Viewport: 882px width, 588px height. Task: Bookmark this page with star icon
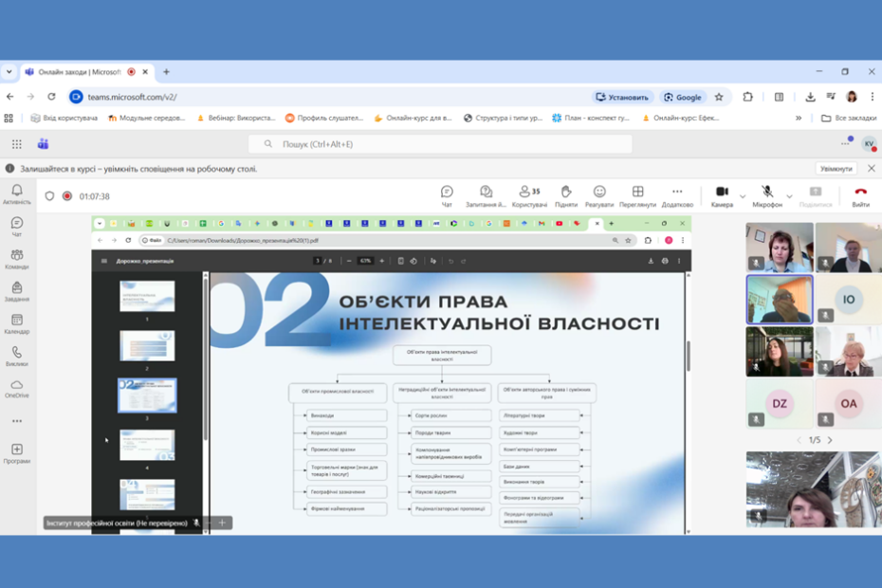tap(719, 97)
